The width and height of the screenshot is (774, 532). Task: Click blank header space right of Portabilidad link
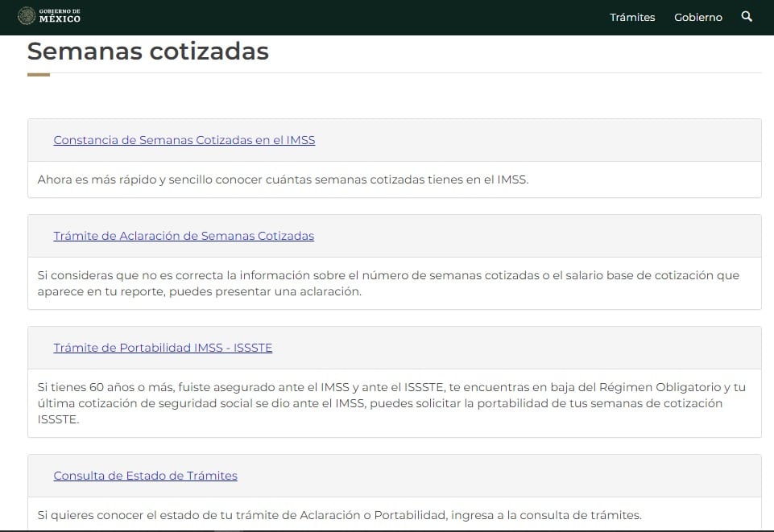tap(515, 348)
